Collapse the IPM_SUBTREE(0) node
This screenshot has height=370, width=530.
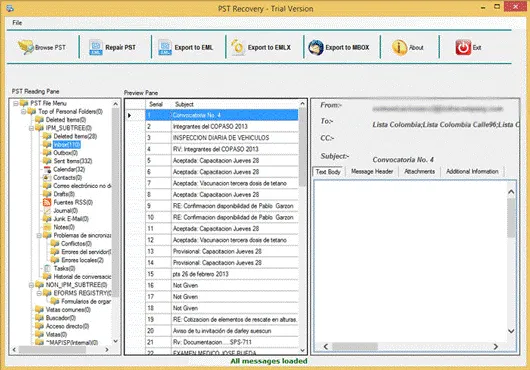[31, 128]
